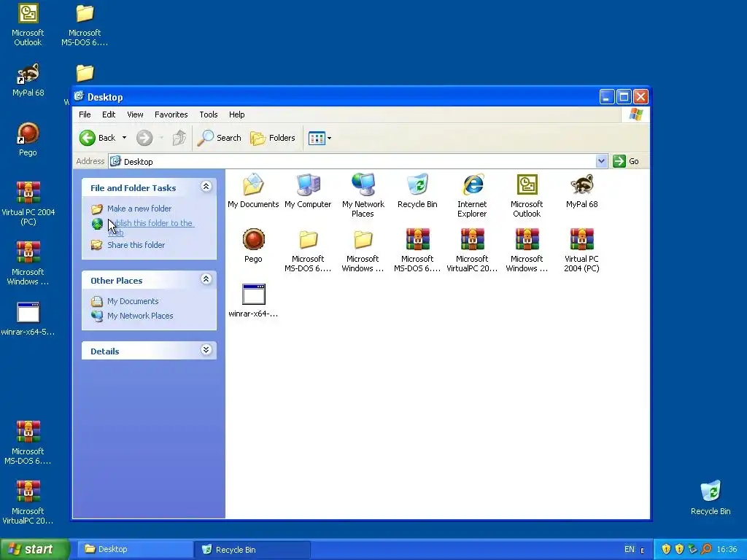Screen dimensions: 747x560
Task: Open My Documents icon in Explorer window
Action: [253, 191]
